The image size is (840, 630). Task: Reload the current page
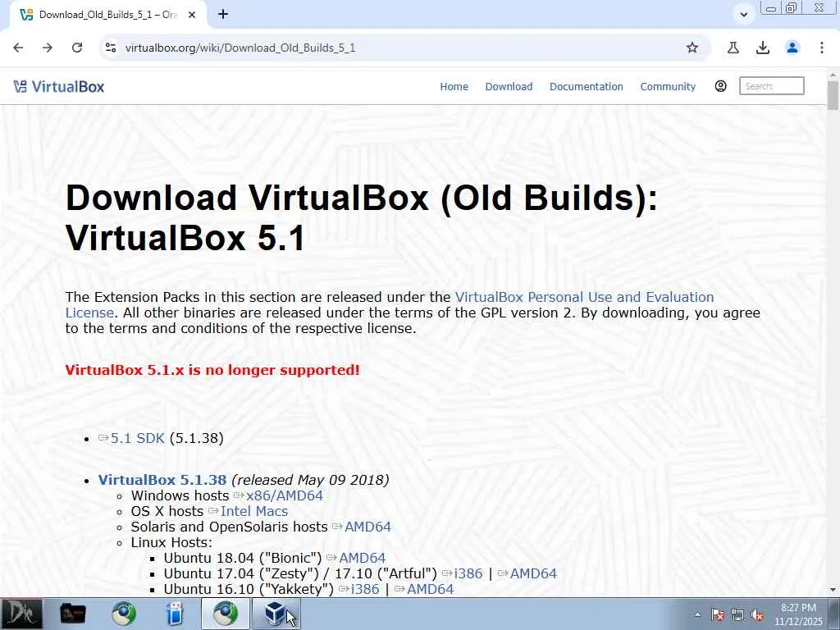coord(77,48)
